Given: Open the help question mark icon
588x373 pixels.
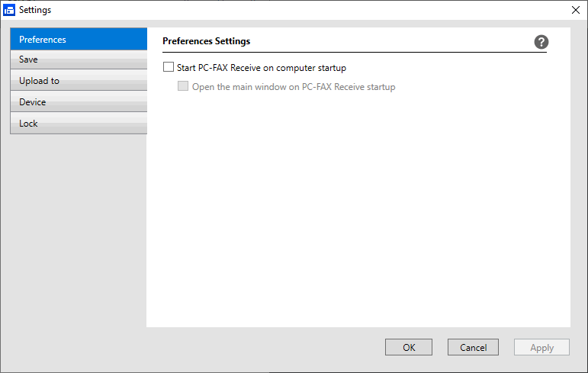Looking at the screenshot, I should click(541, 42).
